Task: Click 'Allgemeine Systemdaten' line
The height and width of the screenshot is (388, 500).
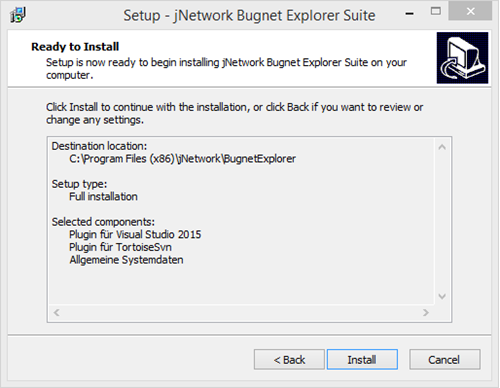Action: point(126,260)
